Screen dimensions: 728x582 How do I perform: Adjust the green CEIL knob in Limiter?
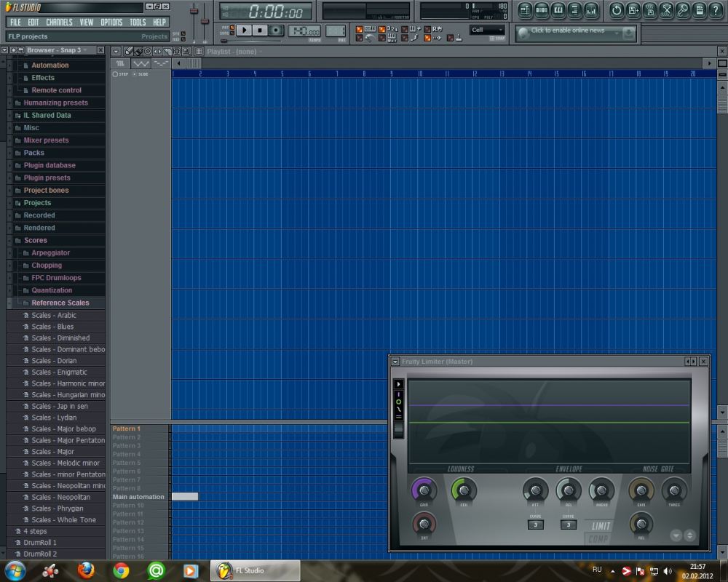point(463,490)
